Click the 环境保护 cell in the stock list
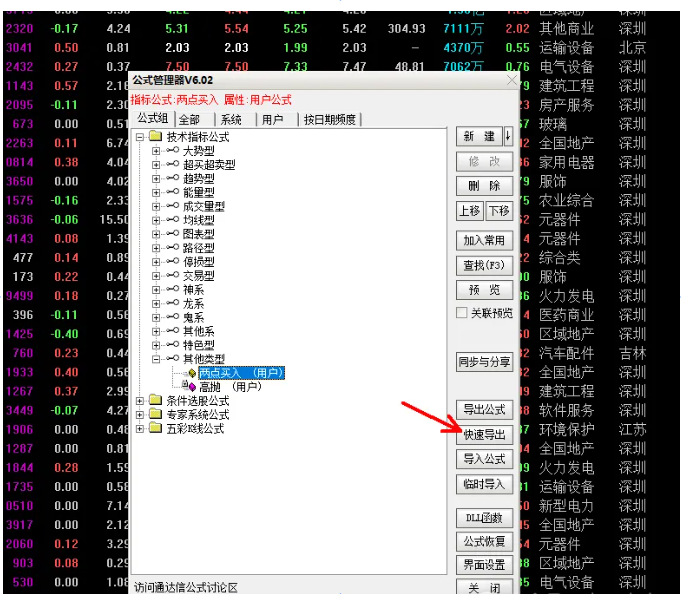Screen dimensions: 681x594 [566, 429]
